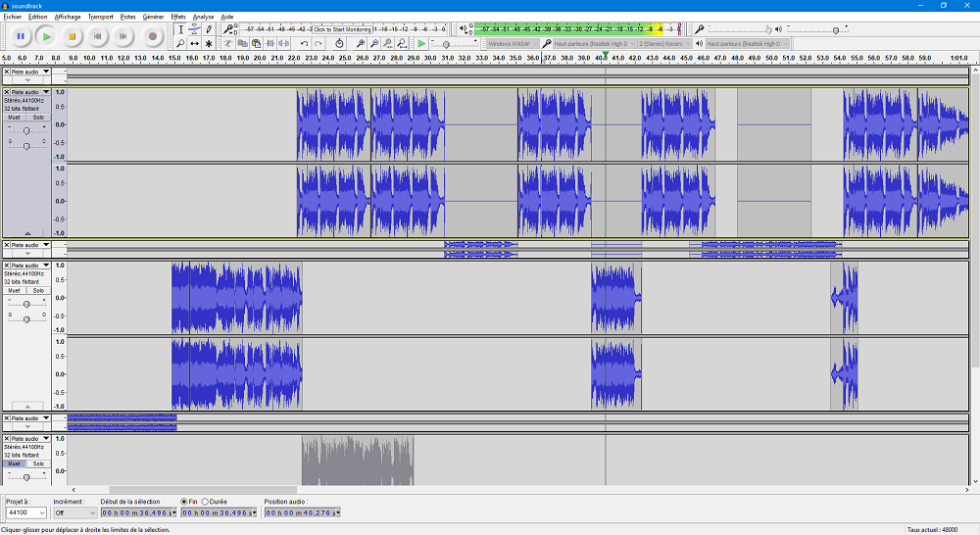Open the Fichier menu
Screen dimensions: 980x535
click(13, 17)
